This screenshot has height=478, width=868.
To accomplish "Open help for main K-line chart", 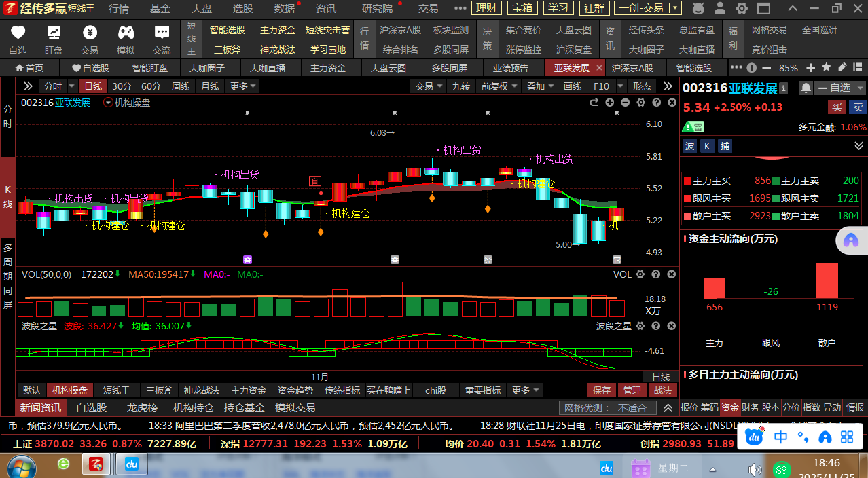I will click(657, 103).
